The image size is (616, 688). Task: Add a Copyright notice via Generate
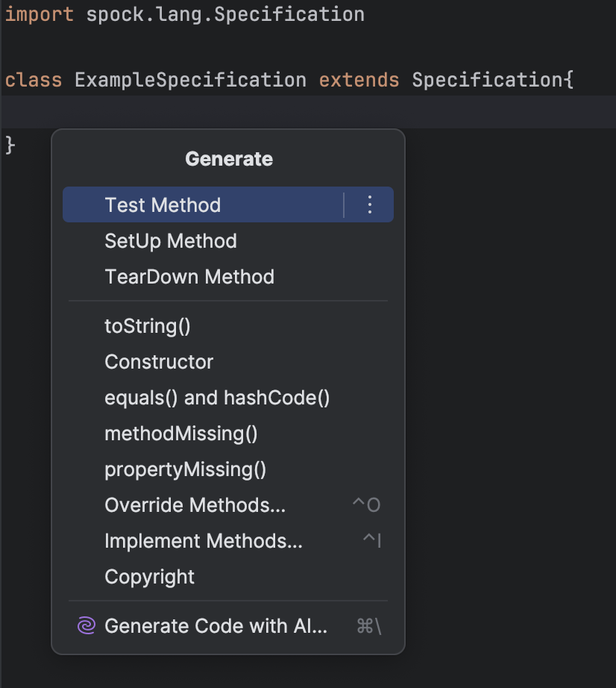[x=149, y=576]
